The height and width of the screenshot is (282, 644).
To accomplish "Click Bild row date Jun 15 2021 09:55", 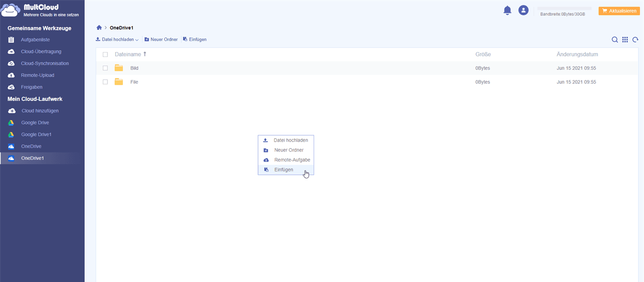I will click(x=576, y=68).
